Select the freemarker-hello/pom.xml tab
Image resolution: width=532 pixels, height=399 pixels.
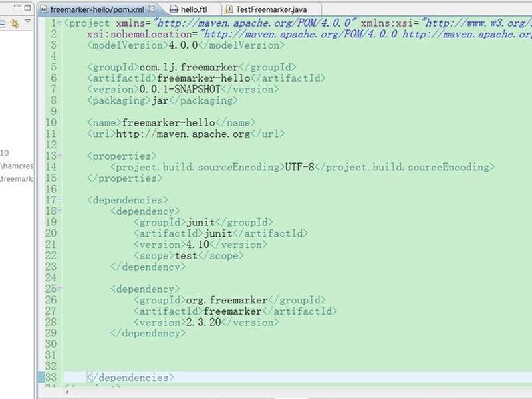(97, 9)
